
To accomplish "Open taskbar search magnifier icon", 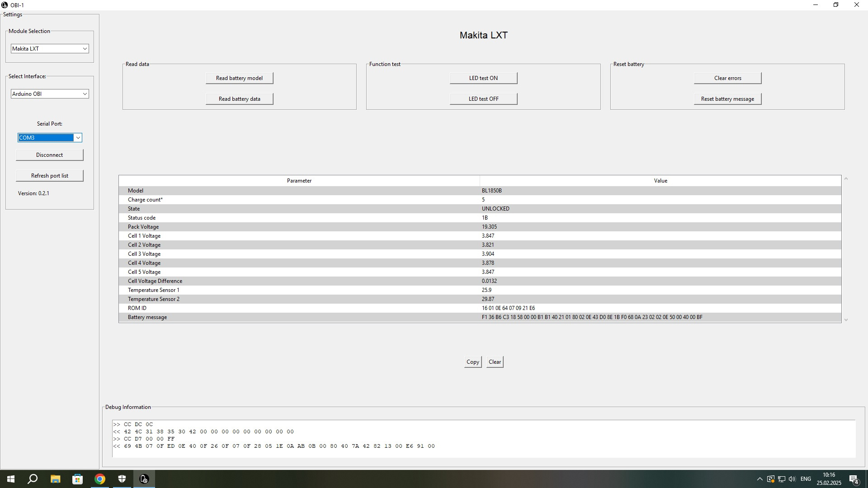I will pos(33,479).
